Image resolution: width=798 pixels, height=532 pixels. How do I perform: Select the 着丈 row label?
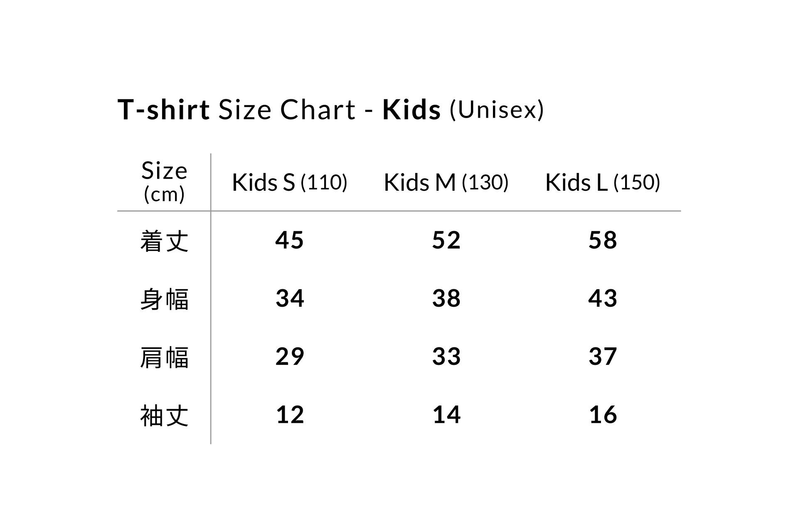(164, 241)
